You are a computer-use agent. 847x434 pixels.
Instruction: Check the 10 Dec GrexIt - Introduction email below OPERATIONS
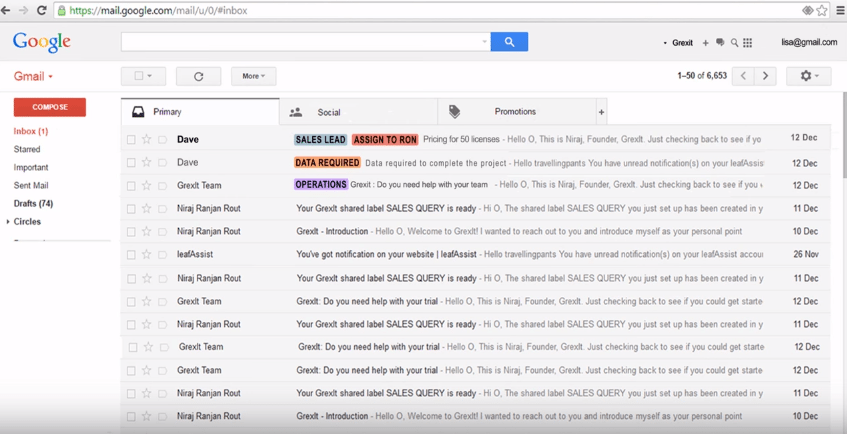tap(131, 232)
